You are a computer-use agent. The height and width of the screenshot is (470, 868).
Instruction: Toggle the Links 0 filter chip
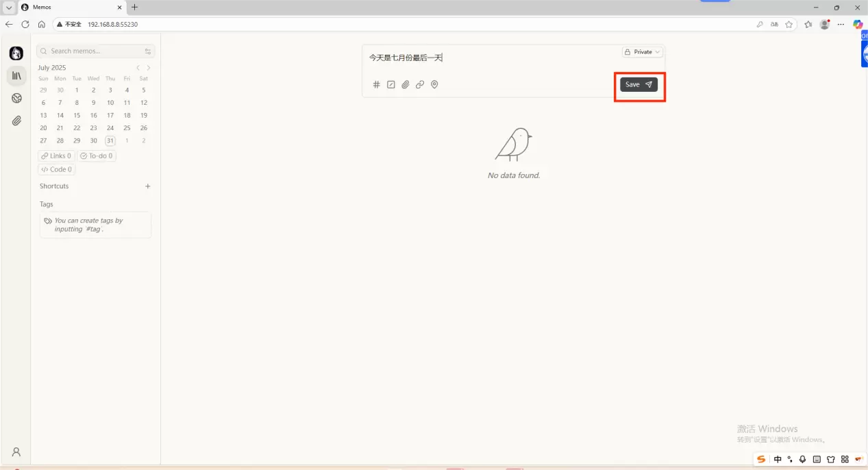56,156
